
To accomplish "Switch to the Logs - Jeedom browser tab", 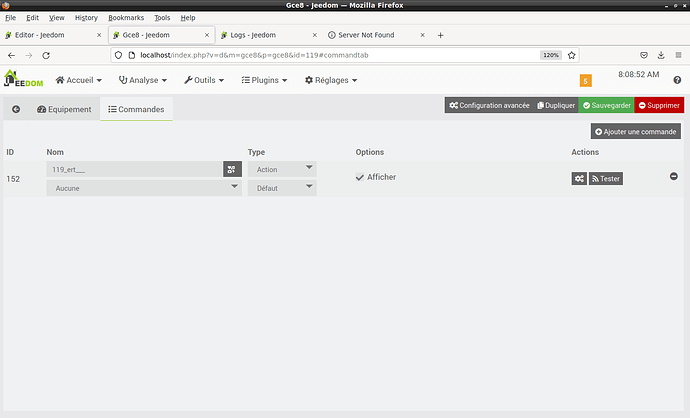I will 269,35.
